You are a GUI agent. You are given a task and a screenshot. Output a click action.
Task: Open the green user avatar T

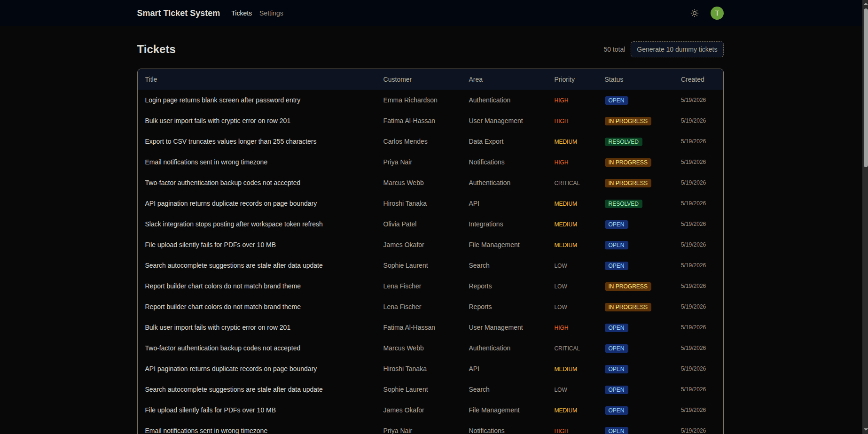coord(717,13)
